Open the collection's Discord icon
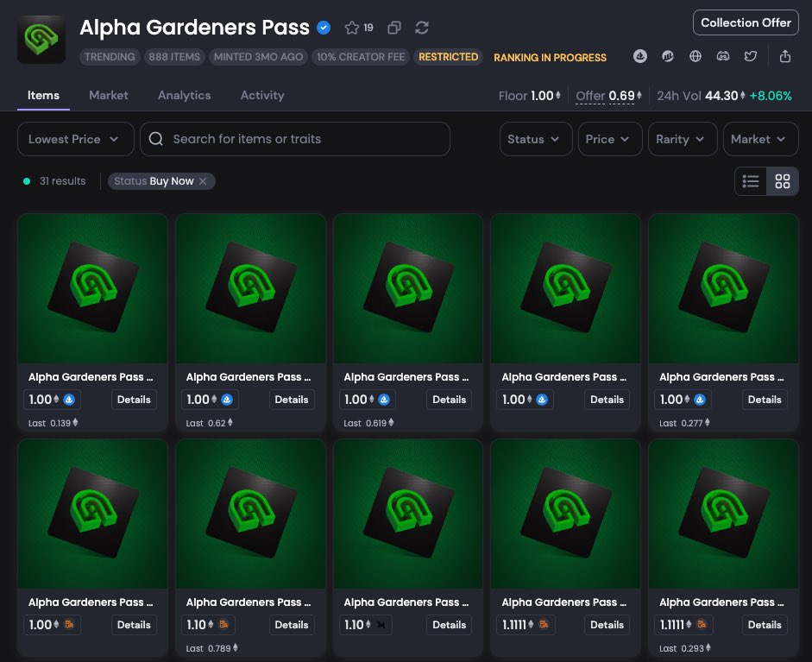The width and height of the screenshot is (812, 662). tap(723, 56)
